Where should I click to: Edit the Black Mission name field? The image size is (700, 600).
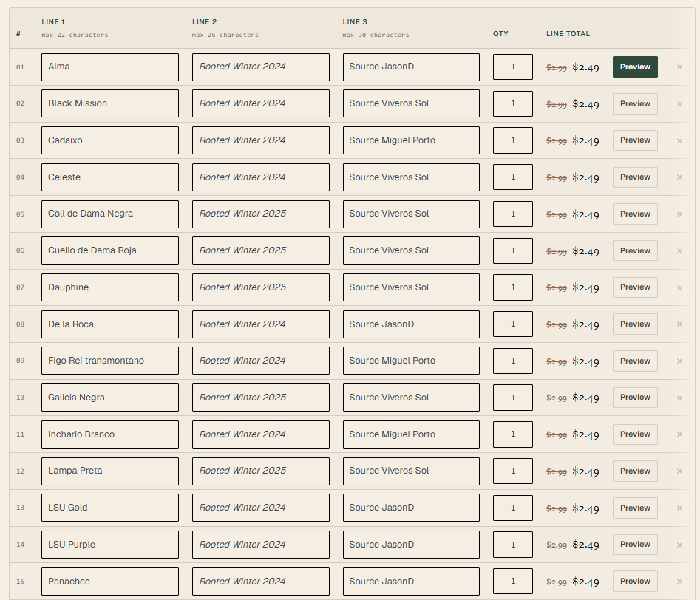110,103
